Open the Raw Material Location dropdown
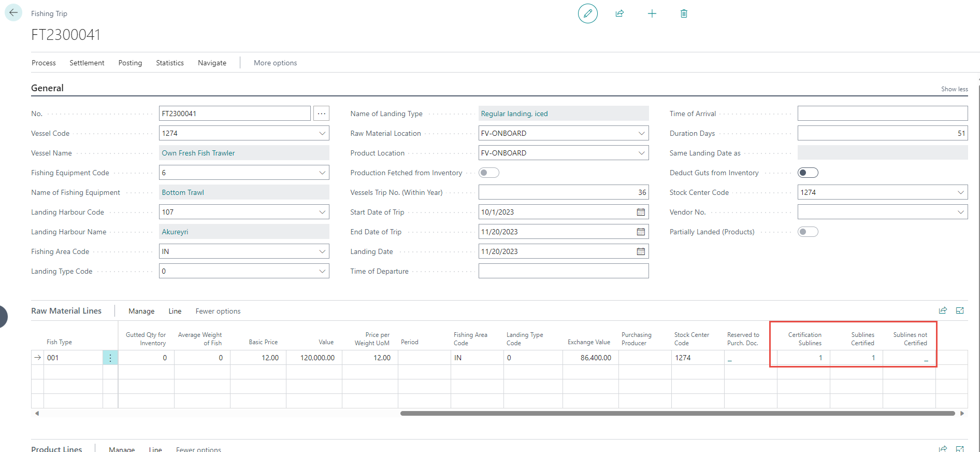980x452 pixels. [x=641, y=133]
